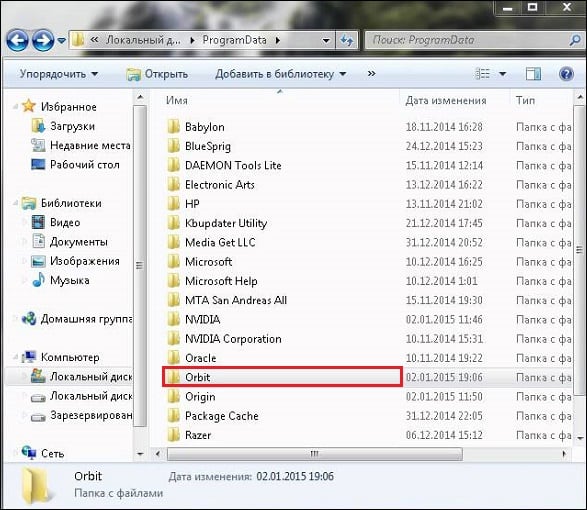Click the refresh icon beside address bar
Image resolution: width=587 pixels, height=510 pixels.
point(347,40)
